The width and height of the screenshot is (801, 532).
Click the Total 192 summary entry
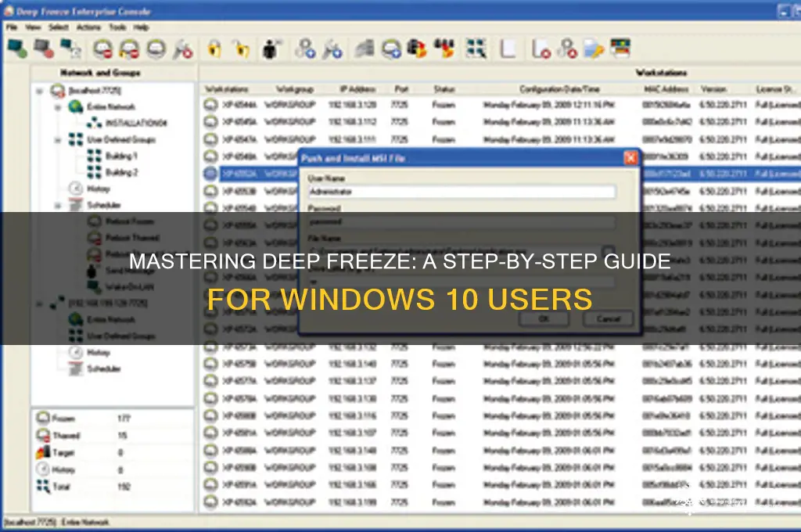[x=84, y=486]
